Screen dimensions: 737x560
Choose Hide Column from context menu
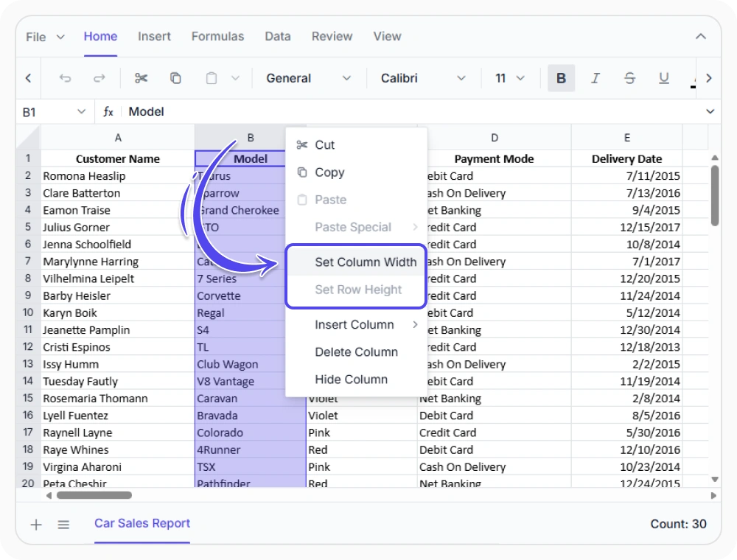click(x=356, y=379)
